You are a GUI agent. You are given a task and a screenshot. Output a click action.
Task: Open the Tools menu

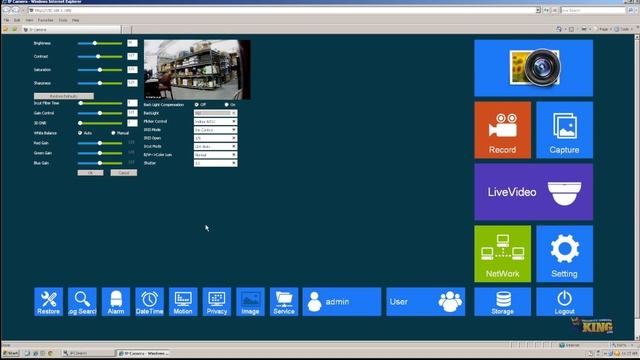pyautogui.click(x=63, y=20)
